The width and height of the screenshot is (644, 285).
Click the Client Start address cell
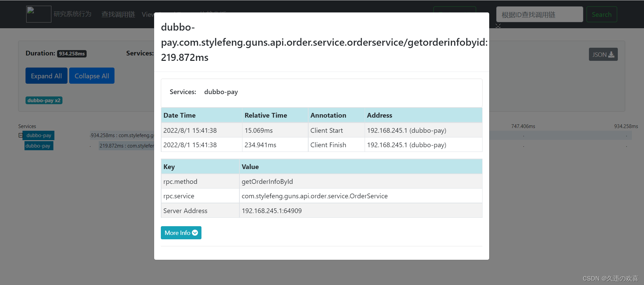point(423,130)
